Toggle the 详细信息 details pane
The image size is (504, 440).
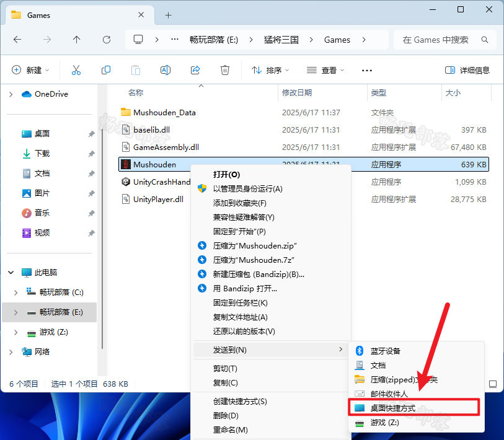pos(467,70)
